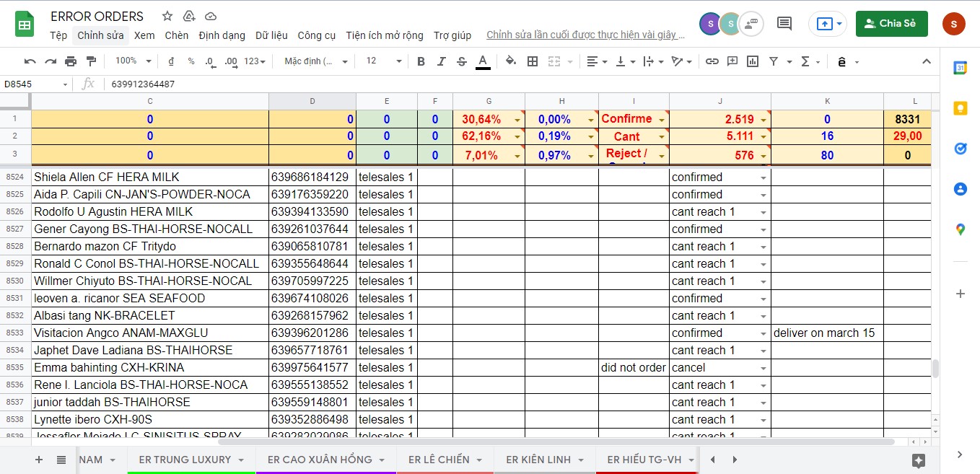
Task: Open Google Keep side panel
Action: 960,108
